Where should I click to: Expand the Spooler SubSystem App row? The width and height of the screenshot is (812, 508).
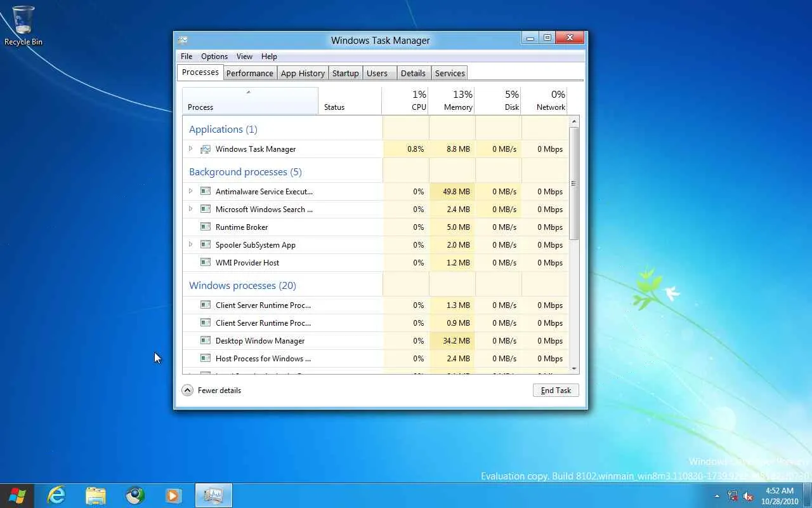tap(190, 244)
